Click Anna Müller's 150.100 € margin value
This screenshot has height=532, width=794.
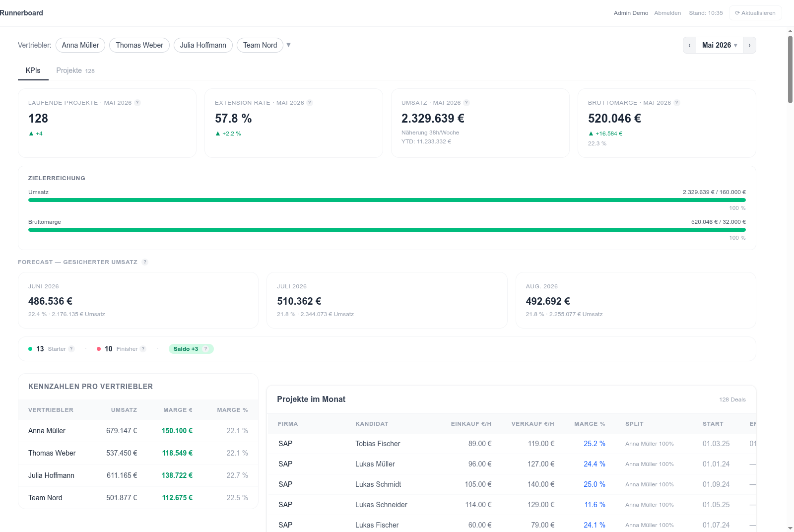pyautogui.click(x=177, y=431)
